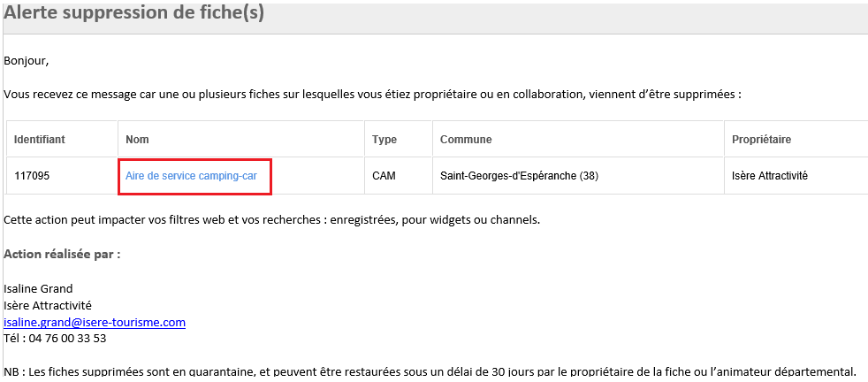Click the name Isaline Grand
The image size is (868, 382).
click(x=38, y=289)
